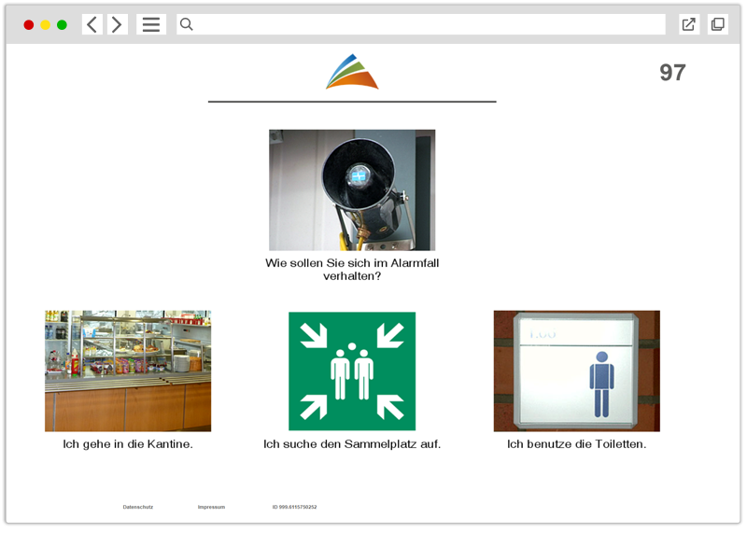
Task: Click the alarm siren photo
Action: coord(352,189)
